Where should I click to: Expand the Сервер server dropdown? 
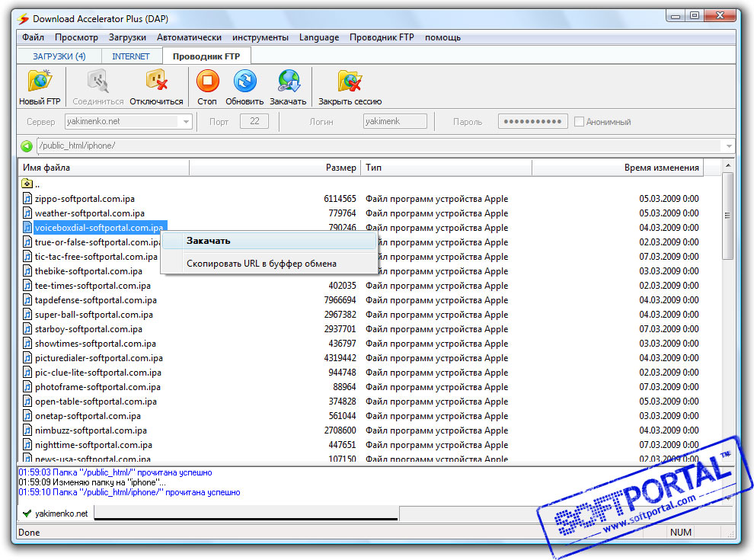(x=186, y=122)
